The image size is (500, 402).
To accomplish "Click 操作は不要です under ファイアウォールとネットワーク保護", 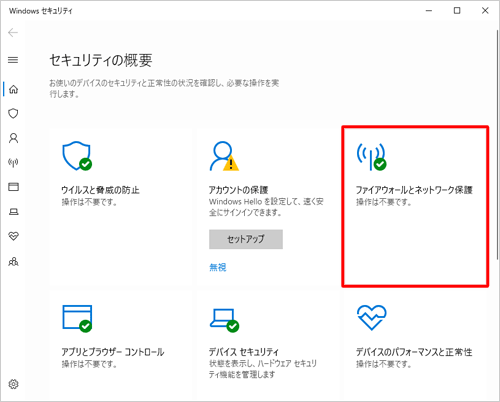I will tap(384, 202).
